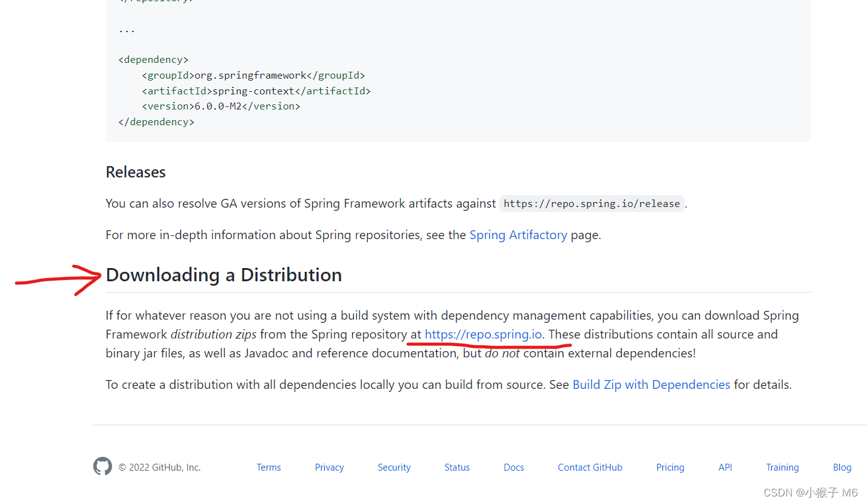867x504 pixels.
Task: Click the italic 'do not' text
Action: pyautogui.click(x=502, y=353)
